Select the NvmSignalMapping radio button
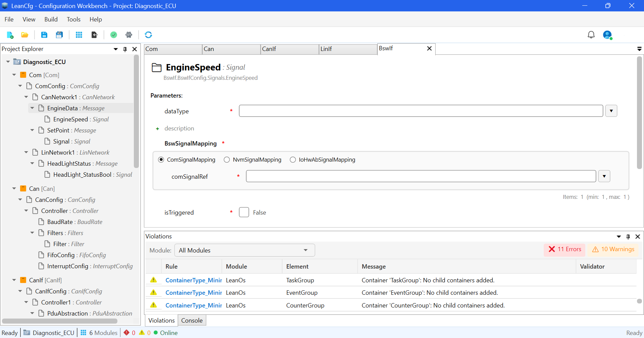644x338 pixels. 227,160
